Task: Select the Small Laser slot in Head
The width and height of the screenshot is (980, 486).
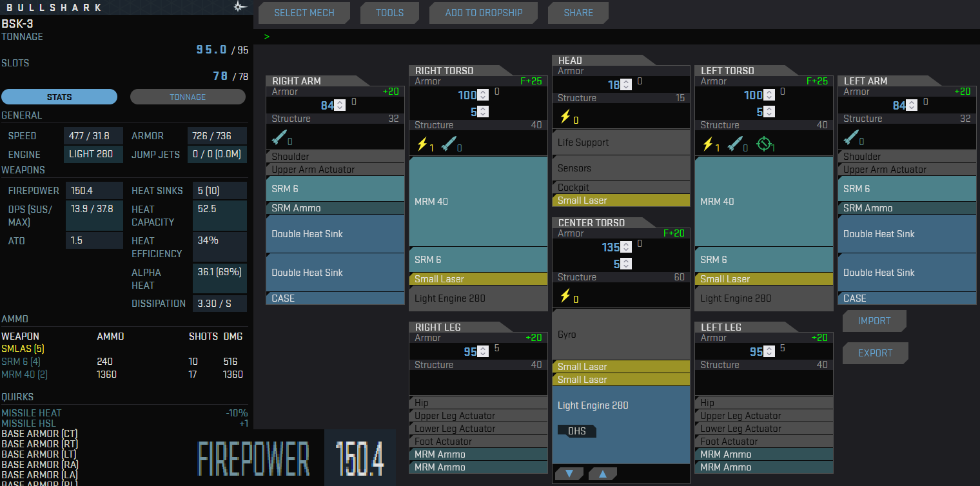Action: (621, 200)
